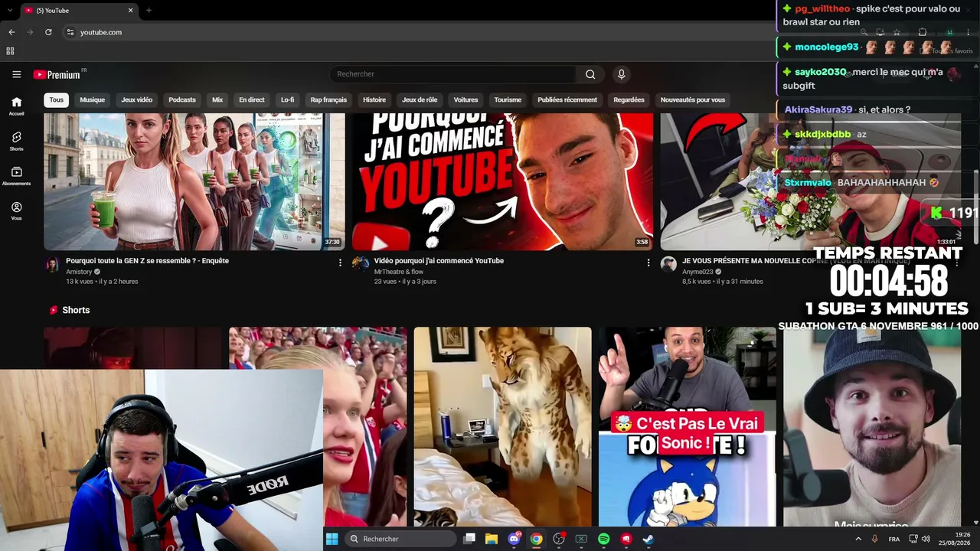
Task: Show Publiées récemment videos
Action: (567, 99)
